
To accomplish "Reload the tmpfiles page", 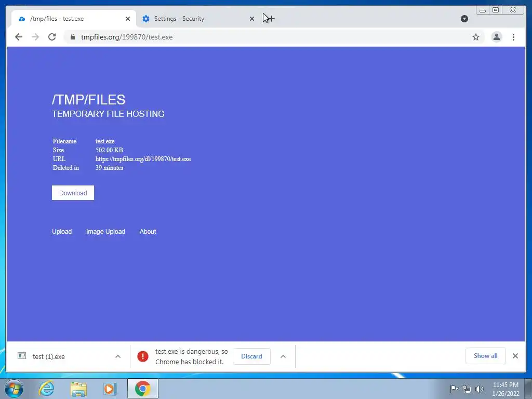I will pos(52,37).
